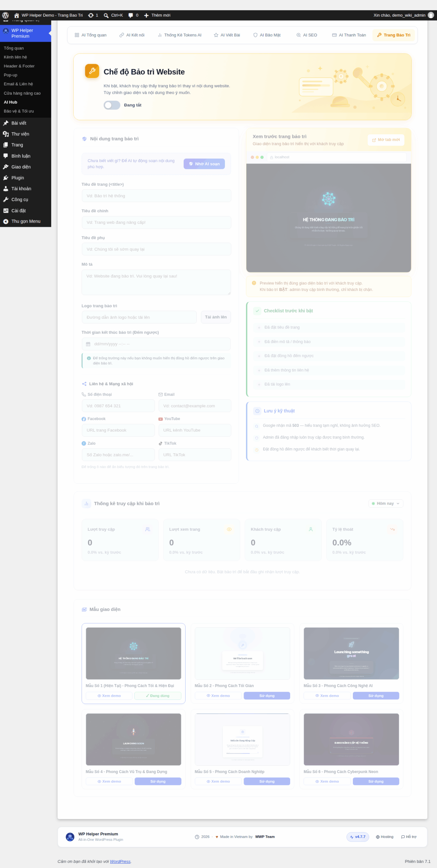
Task: Switch to AI Tổng quan tab
Action: click(x=91, y=35)
